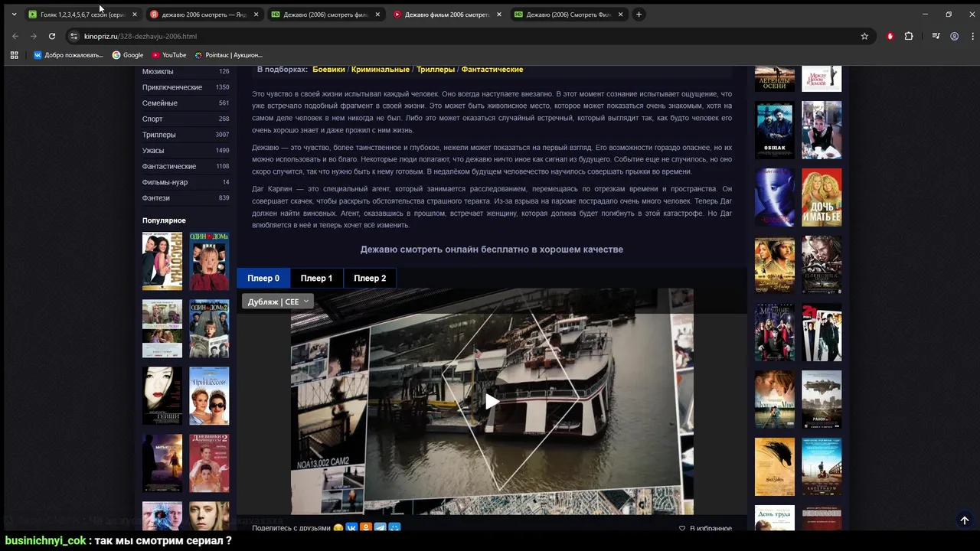The image size is (980, 551).
Task: Play the video with the center play button
Action: point(492,402)
